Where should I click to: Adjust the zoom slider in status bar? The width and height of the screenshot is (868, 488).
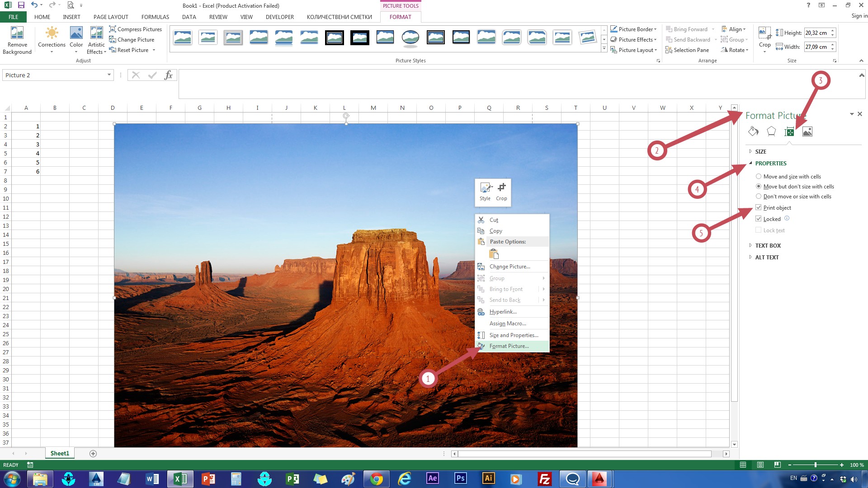pyautogui.click(x=816, y=465)
